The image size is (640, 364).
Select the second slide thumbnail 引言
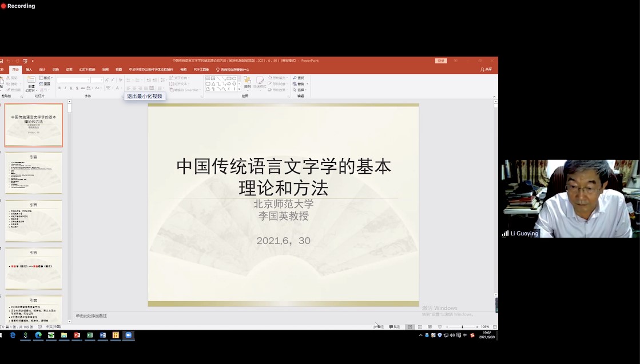(34, 173)
